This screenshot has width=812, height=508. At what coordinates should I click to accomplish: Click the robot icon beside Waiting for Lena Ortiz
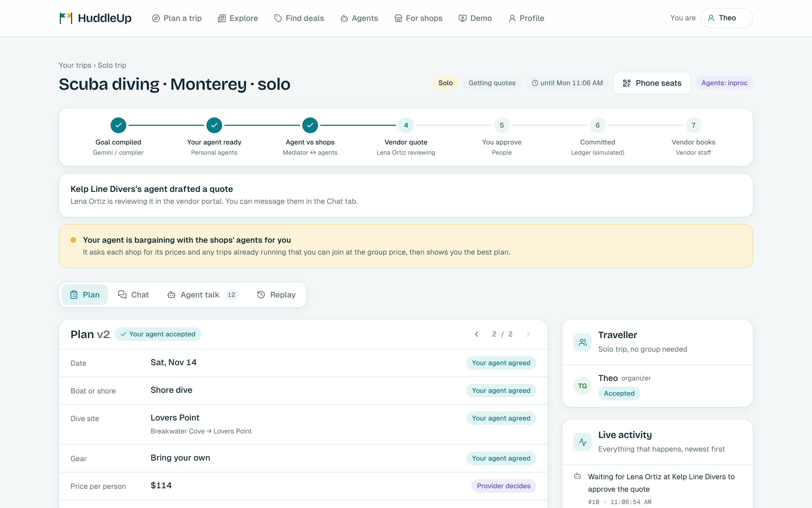[577, 476]
